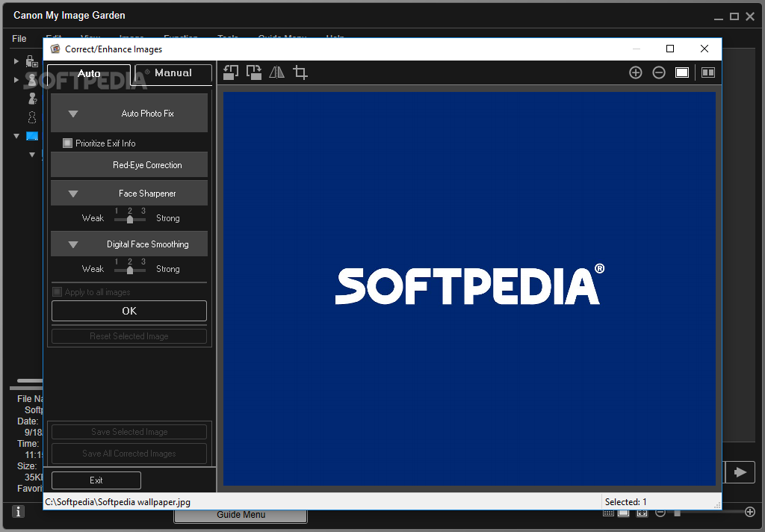The width and height of the screenshot is (765, 532).
Task: Click the info icon in main window
Action: tap(18, 512)
